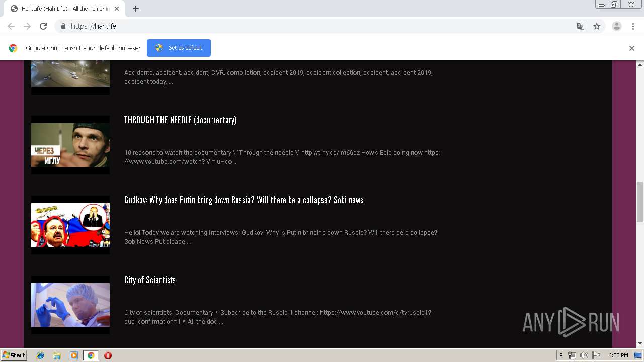The image size is (644, 362).
Task: Open the Chrome profile avatar
Action: pyautogui.click(x=616, y=26)
